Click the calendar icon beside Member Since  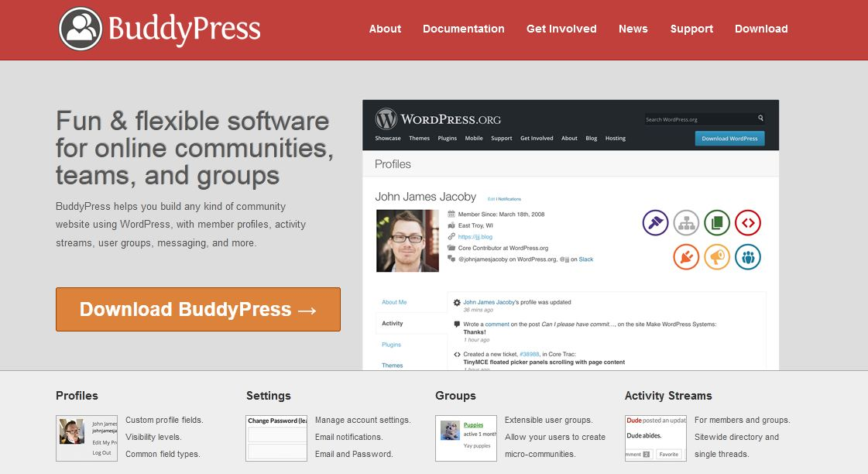[451, 214]
